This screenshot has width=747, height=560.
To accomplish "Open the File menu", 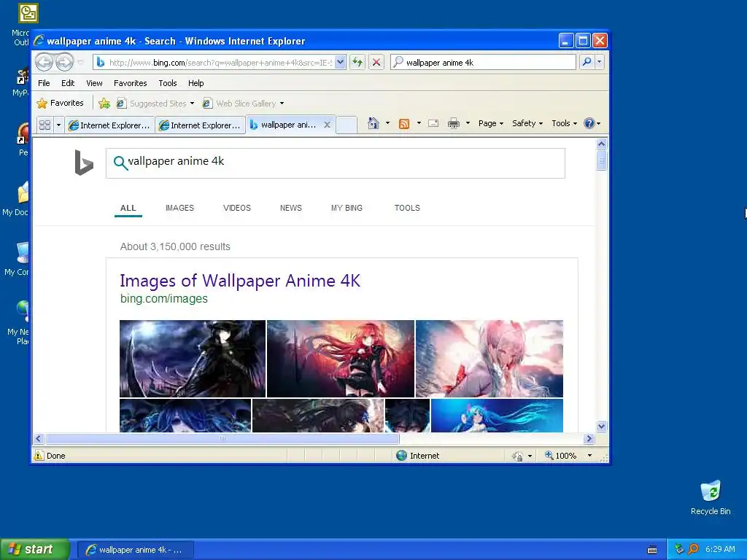I will (x=44, y=83).
